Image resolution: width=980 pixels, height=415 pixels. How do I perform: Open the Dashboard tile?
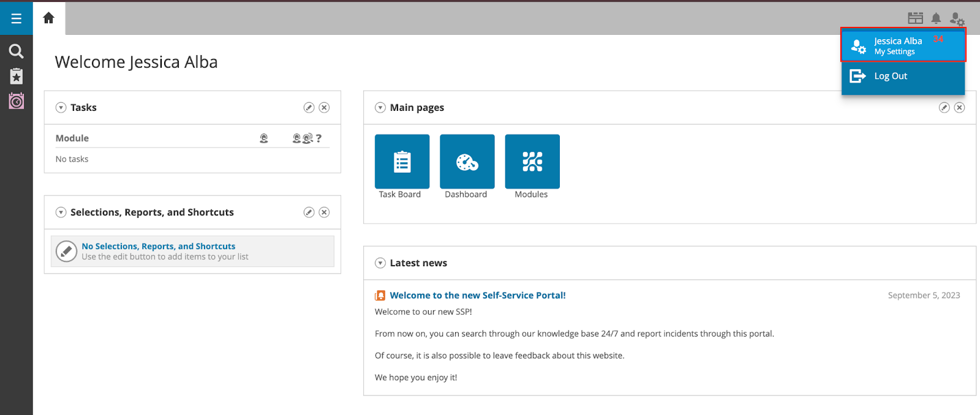point(467,162)
